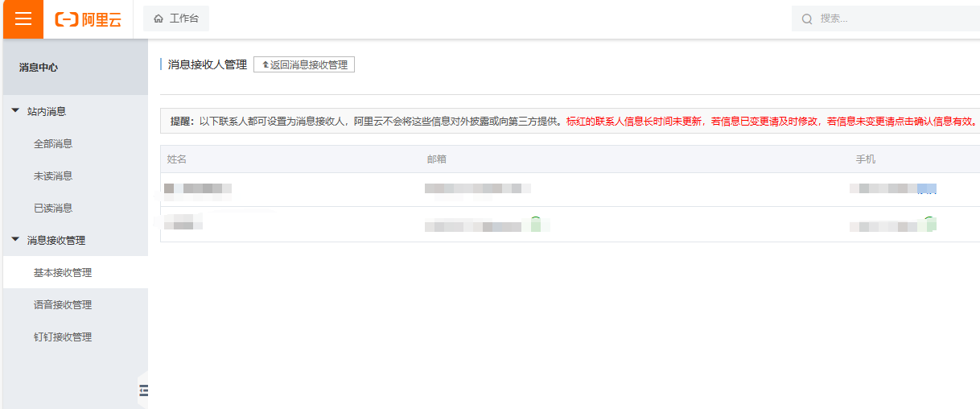
Task: Collapse the sidebar using the fold handle icon
Action: (x=144, y=390)
